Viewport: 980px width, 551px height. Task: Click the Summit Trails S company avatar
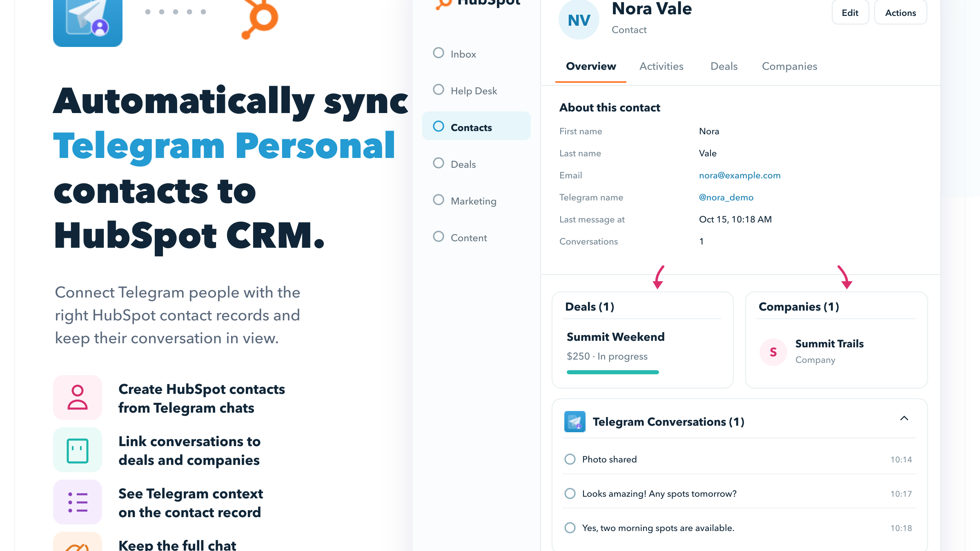773,352
